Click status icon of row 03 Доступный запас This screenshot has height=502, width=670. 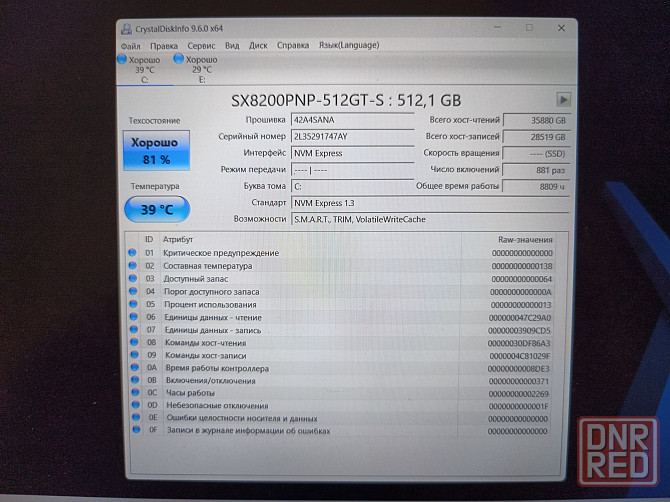coord(133,279)
